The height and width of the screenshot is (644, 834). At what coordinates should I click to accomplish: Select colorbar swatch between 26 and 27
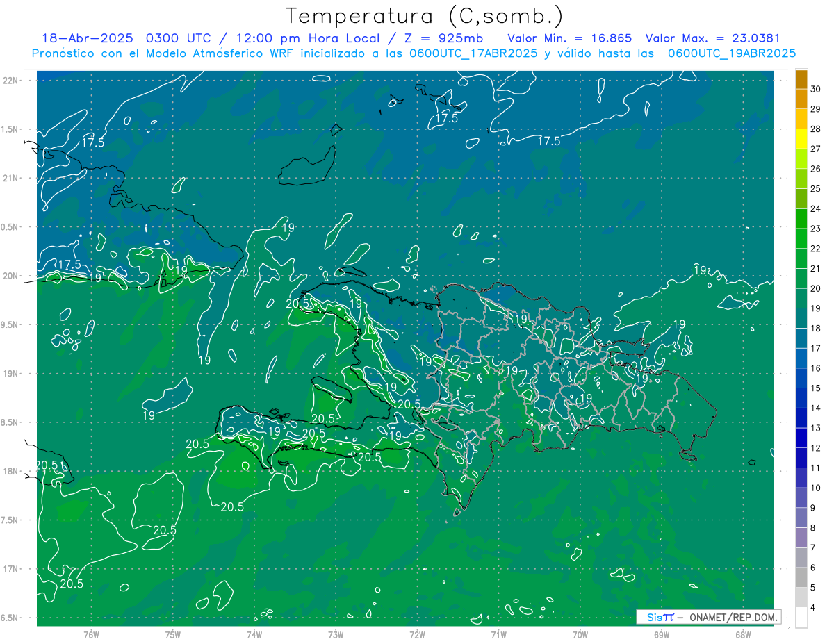(802, 160)
